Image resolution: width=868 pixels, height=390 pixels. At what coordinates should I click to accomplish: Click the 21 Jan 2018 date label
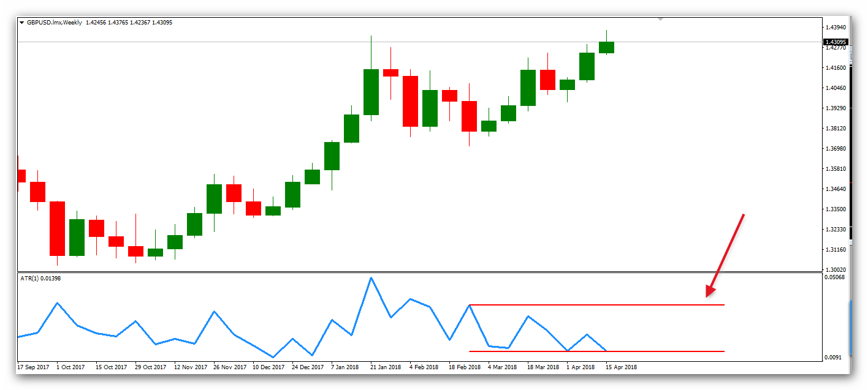tap(386, 367)
